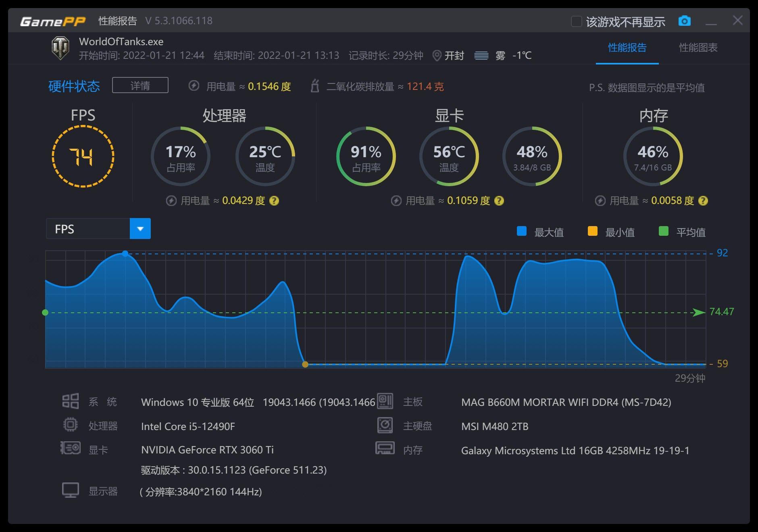
Task: Click the GamePP logo
Action: click(x=53, y=21)
